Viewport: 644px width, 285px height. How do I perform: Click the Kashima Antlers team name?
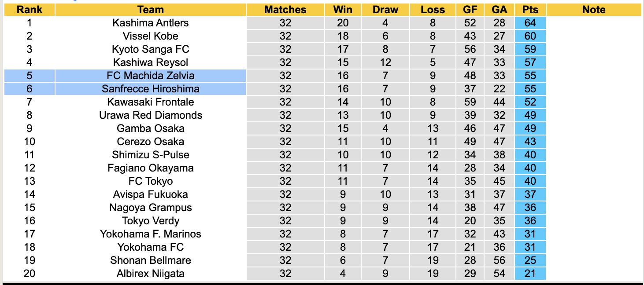(x=151, y=23)
